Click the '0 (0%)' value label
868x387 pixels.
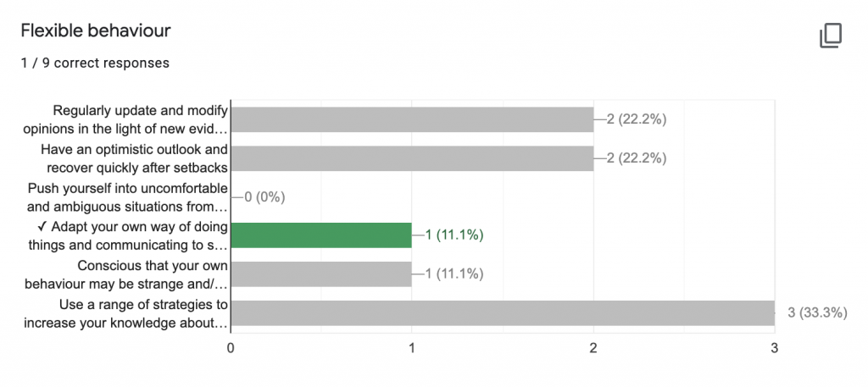point(264,197)
